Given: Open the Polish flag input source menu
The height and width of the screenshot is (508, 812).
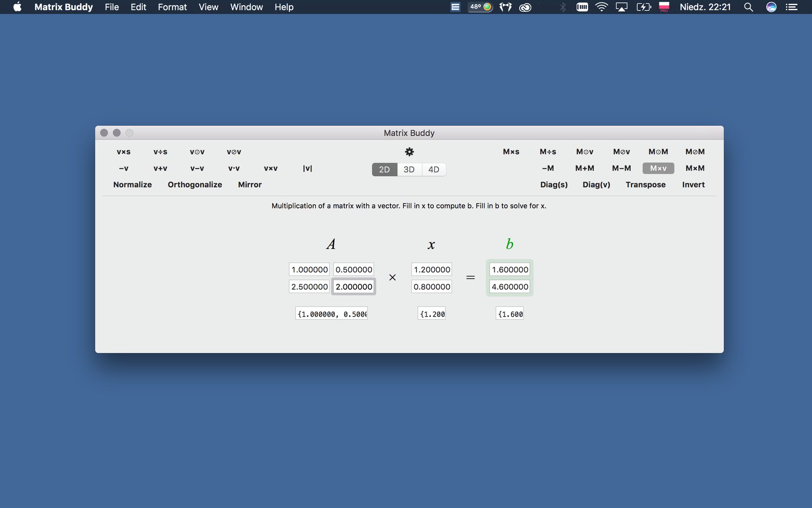Looking at the screenshot, I should click(664, 7).
